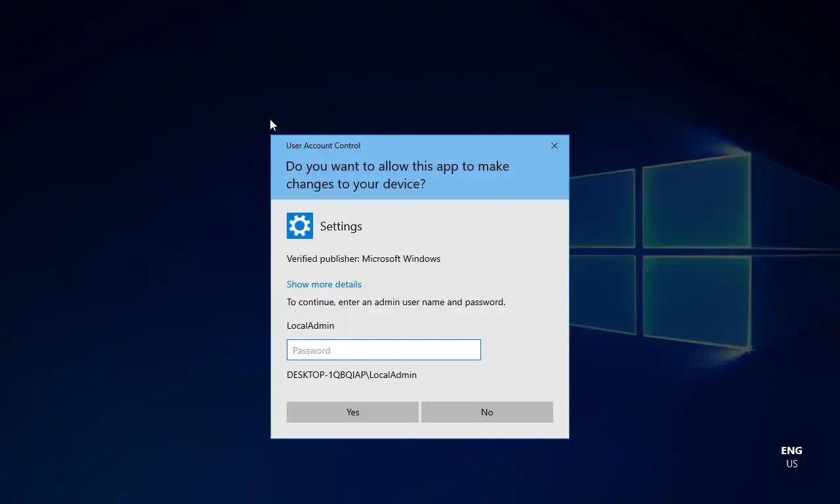The image size is (840, 504).
Task: Click the LocalAdmin user name label
Action: click(x=310, y=325)
